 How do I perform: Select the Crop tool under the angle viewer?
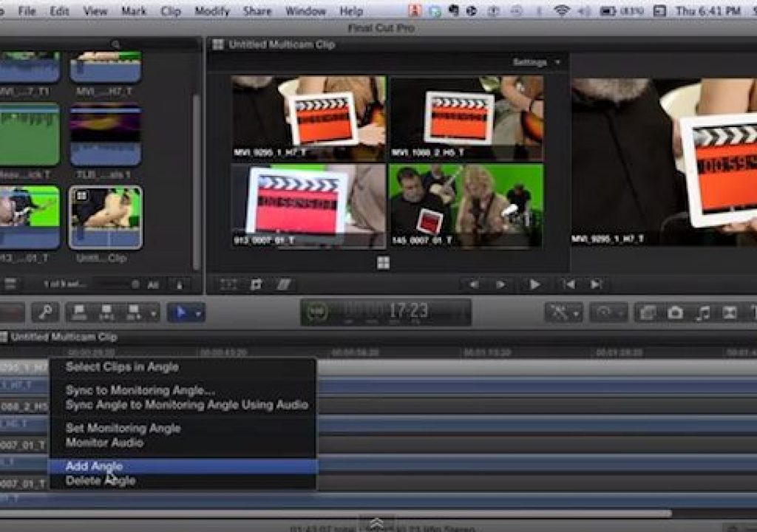click(x=256, y=284)
